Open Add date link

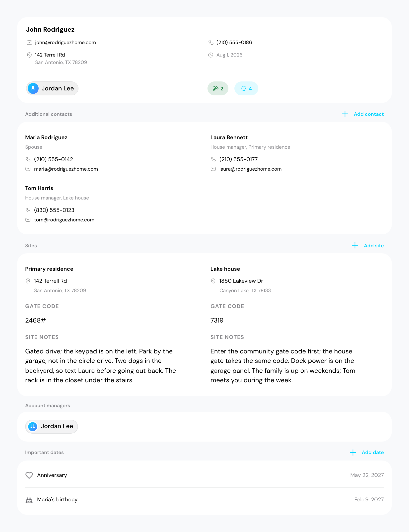click(x=373, y=453)
